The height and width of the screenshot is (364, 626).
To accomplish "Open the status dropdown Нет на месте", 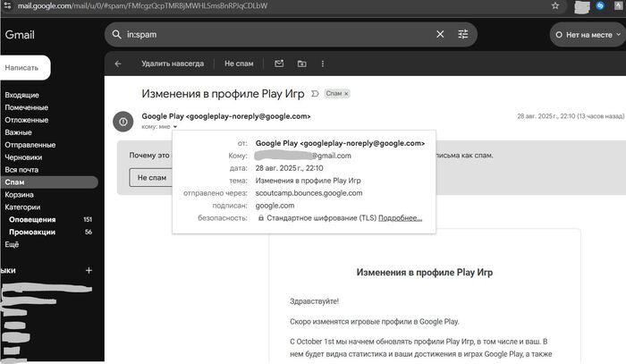I will pos(588,35).
